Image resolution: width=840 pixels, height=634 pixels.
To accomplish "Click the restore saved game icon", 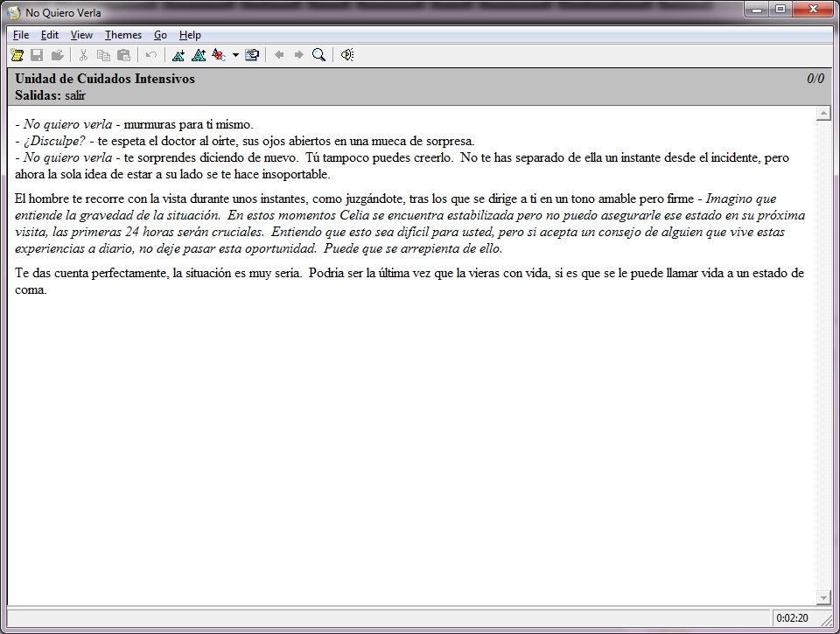I will click(58, 55).
